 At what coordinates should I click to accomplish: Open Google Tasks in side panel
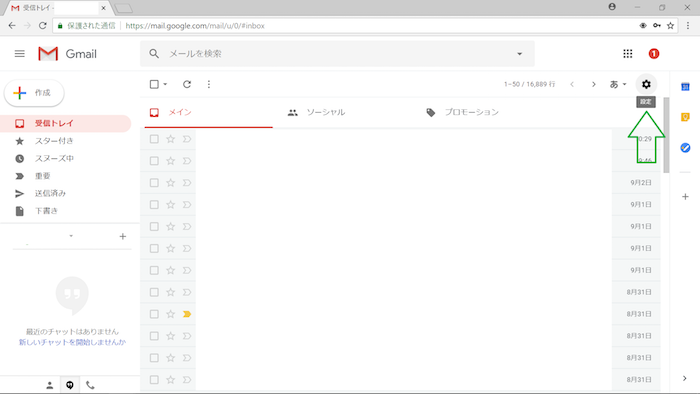coord(685,147)
